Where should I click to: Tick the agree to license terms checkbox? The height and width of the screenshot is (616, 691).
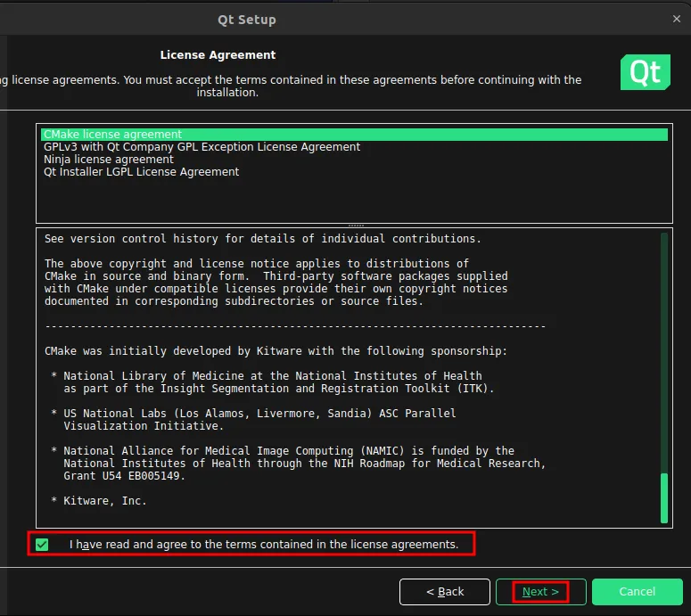click(x=42, y=545)
